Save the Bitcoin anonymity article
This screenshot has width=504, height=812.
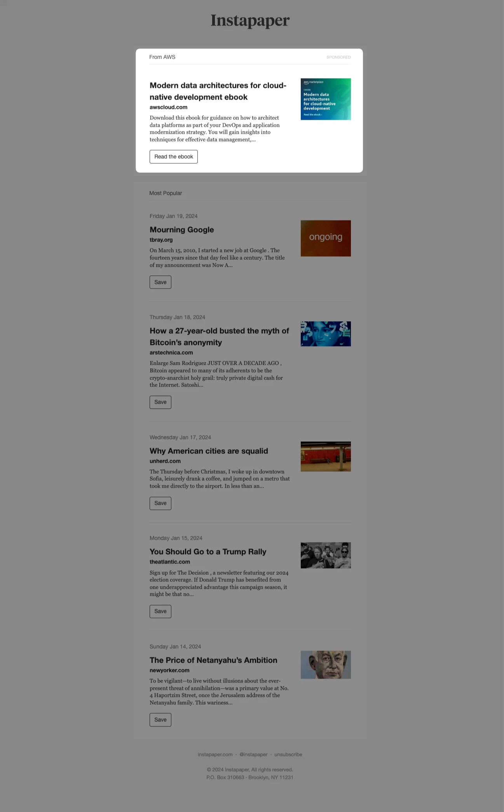(160, 402)
